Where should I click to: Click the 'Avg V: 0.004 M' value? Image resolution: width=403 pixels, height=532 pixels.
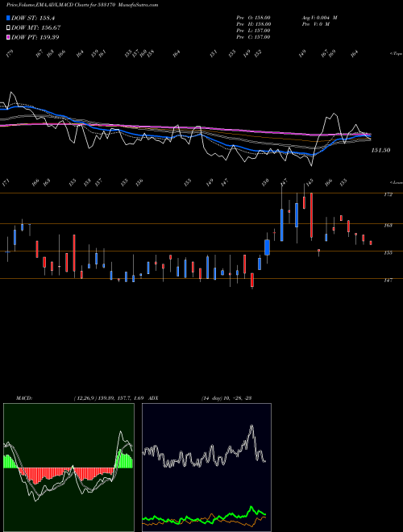(x=319, y=18)
